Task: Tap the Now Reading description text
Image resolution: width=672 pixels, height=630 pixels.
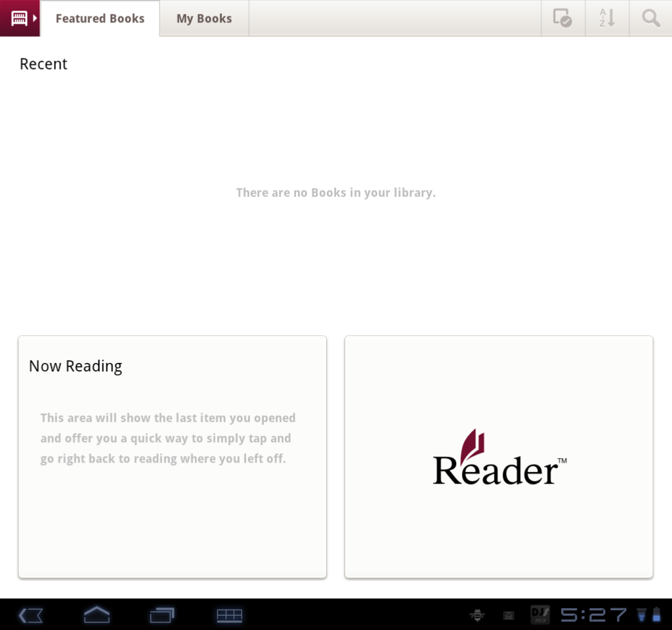Action: (x=168, y=438)
